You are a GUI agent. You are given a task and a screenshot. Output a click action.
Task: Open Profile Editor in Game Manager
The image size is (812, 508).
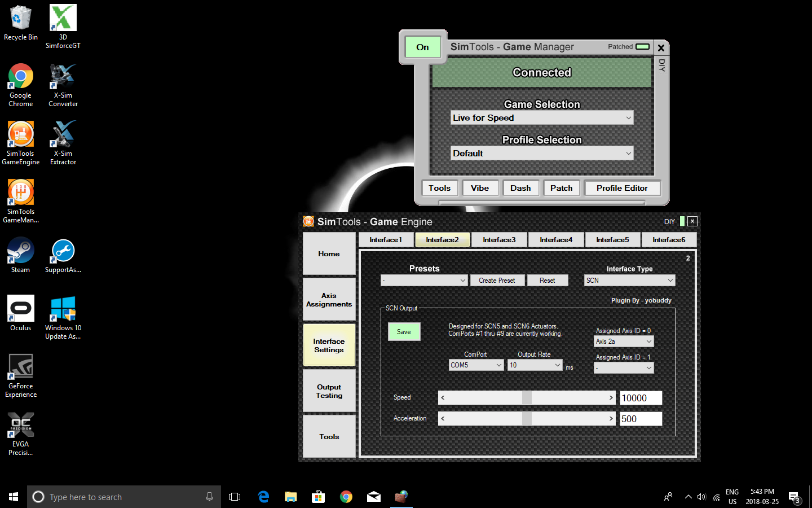622,188
